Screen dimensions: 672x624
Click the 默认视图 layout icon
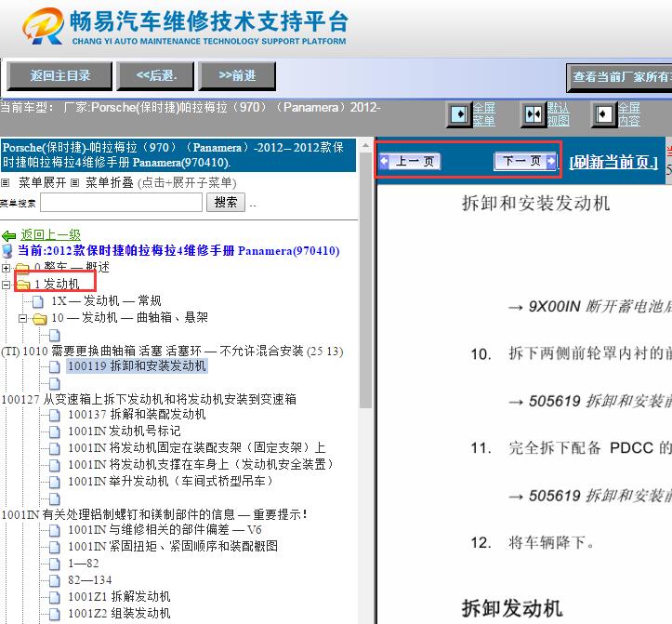coord(534,114)
